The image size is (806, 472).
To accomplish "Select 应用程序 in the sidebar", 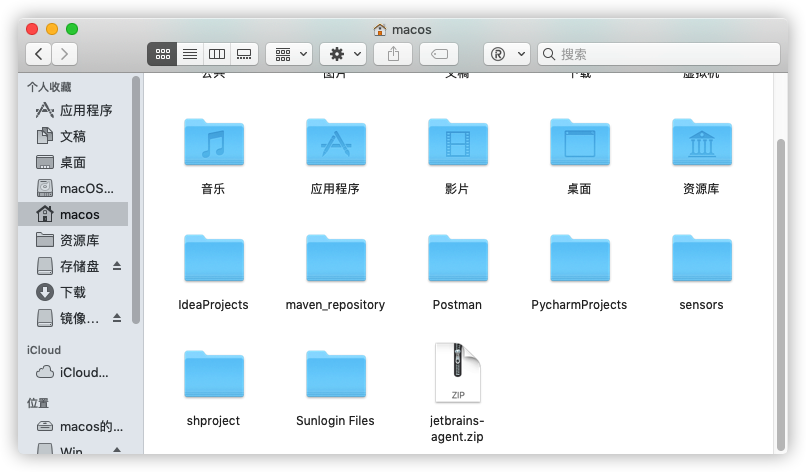I will click(86, 110).
